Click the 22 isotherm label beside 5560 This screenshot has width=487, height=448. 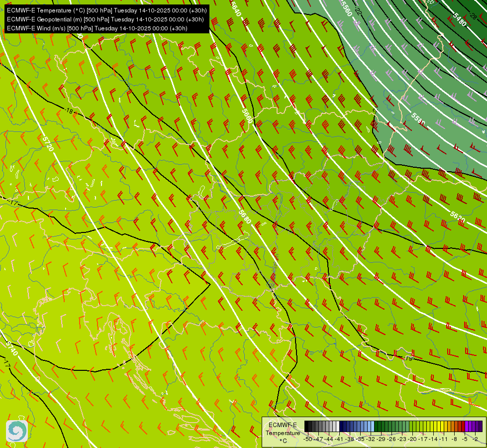click(x=358, y=12)
